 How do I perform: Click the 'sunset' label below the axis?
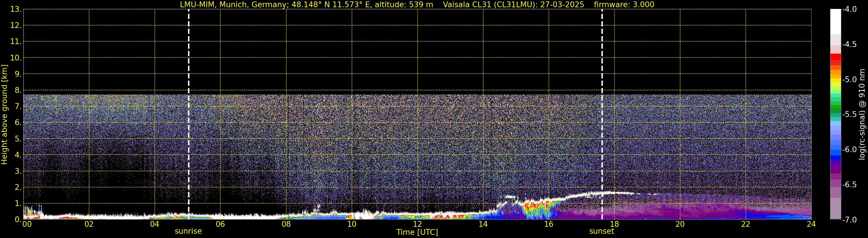pos(601,231)
